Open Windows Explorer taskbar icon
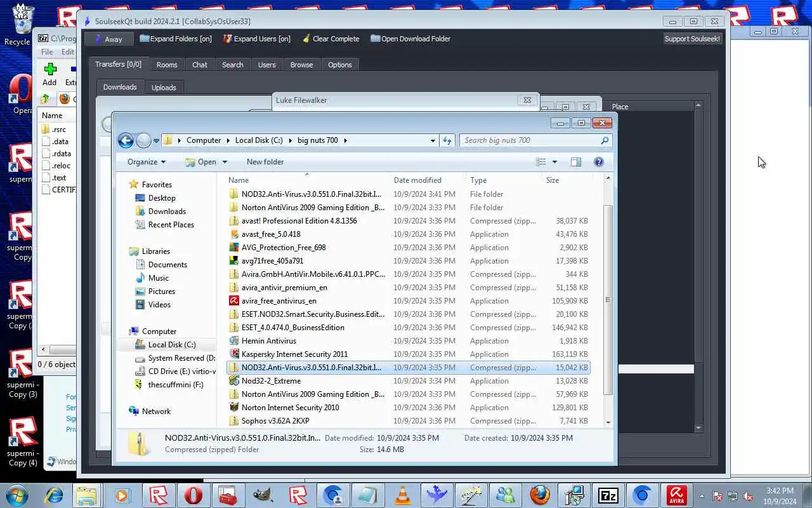Viewport: 812px width, 508px height. pos(87,495)
